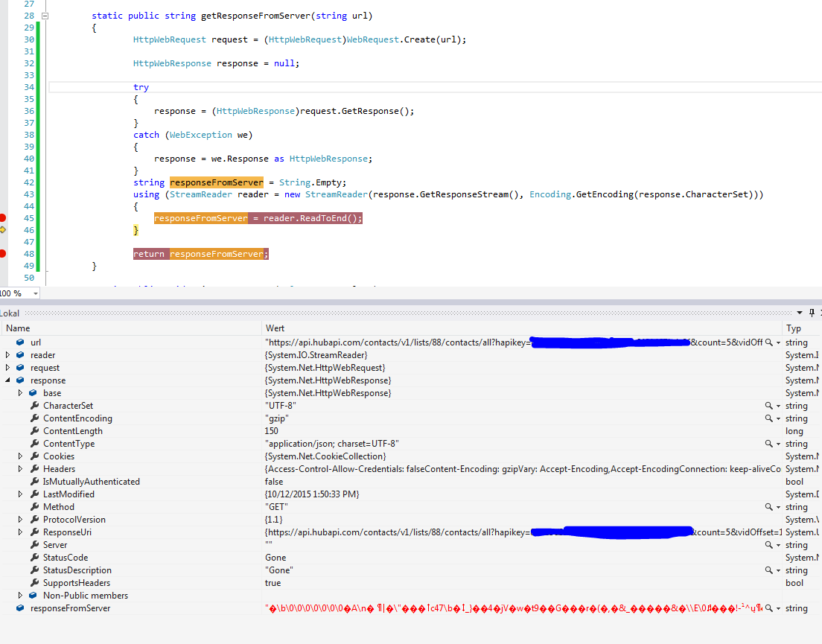Viewport: 822px width, 644px height.
Task: Open text visualizer magnifier for responseFromServer value
Action: 768,608
